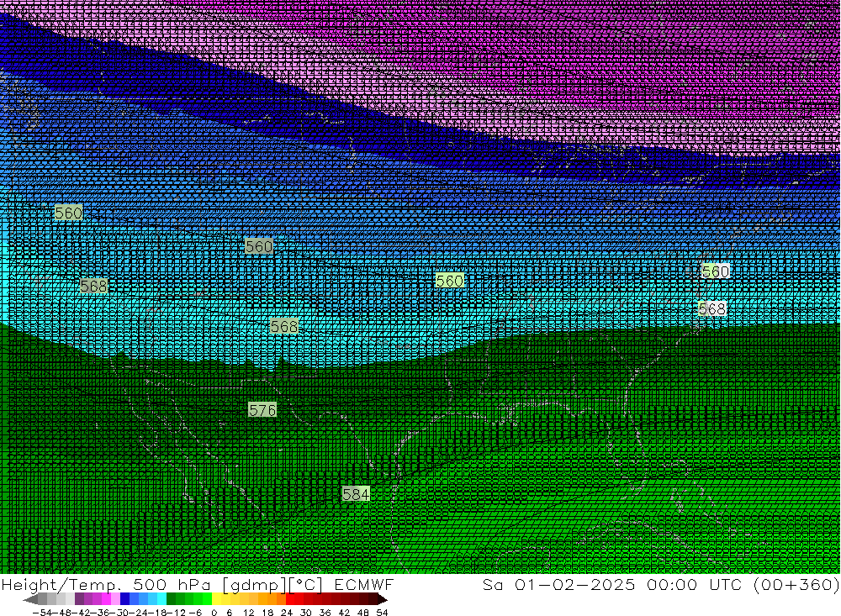Click the dark maroon right arrow end of legend
The height and width of the screenshot is (616, 841).
[383, 600]
